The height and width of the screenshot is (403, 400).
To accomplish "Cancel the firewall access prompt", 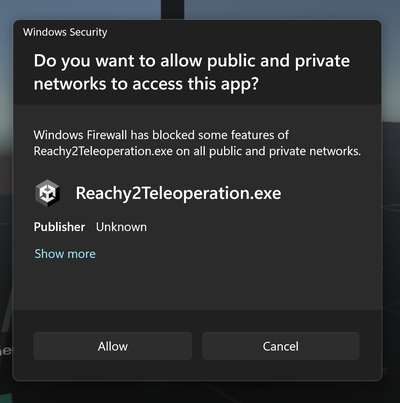I will pos(281,346).
